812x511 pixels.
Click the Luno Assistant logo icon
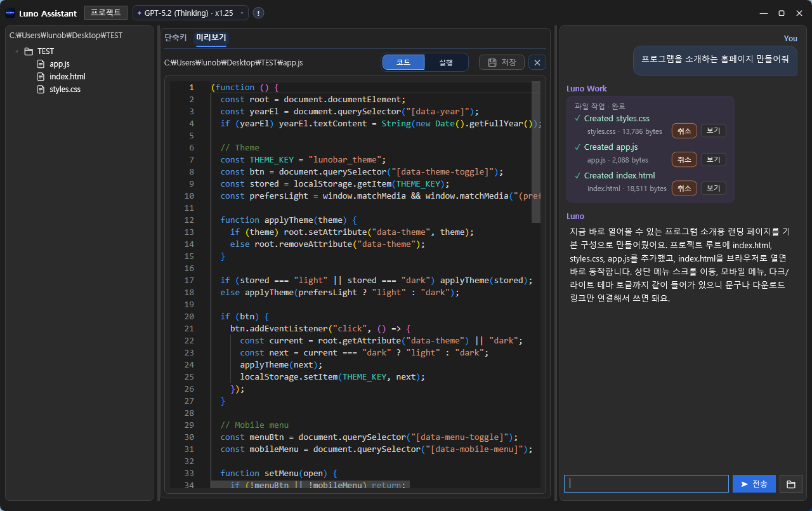[x=10, y=13]
